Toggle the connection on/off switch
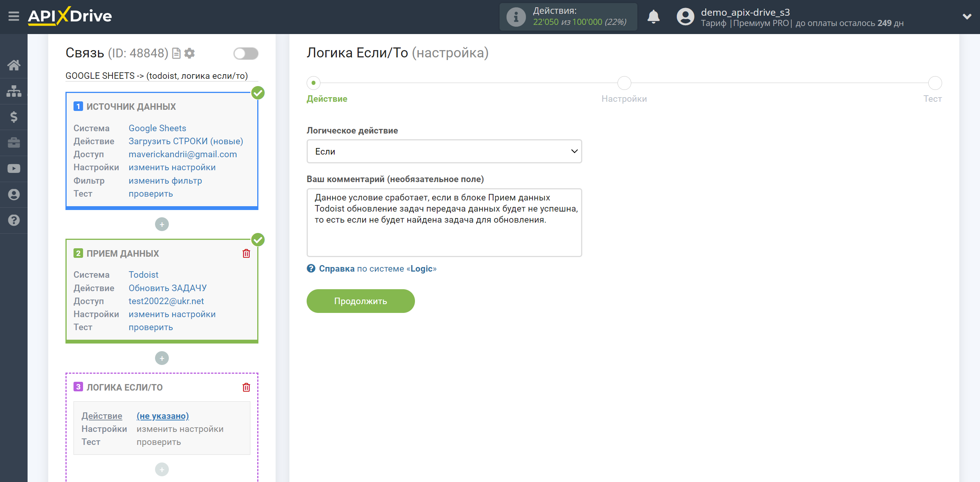 click(x=246, y=54)
